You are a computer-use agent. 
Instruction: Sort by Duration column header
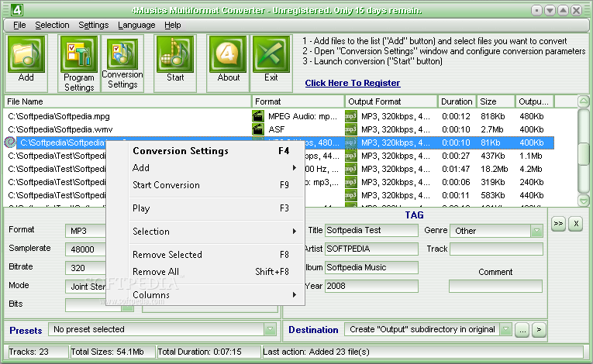point(457,101)
